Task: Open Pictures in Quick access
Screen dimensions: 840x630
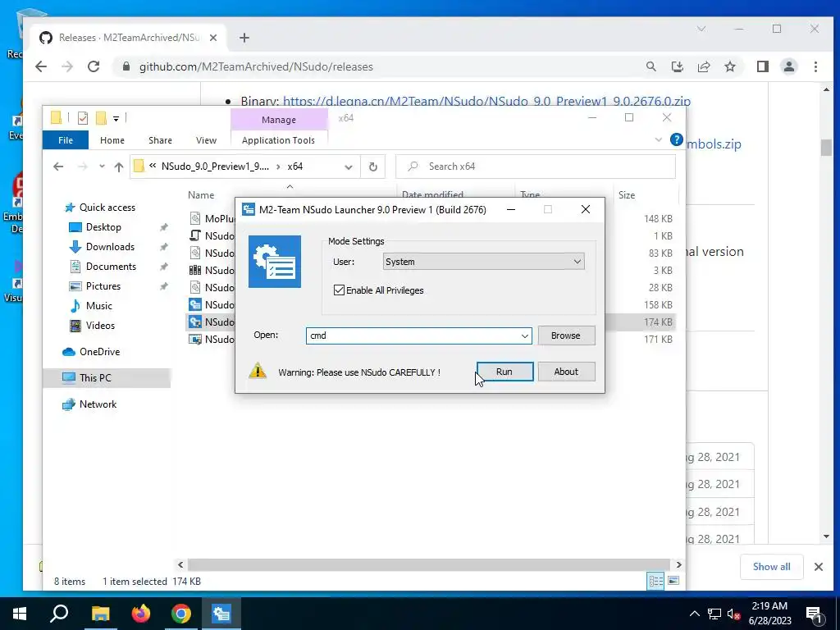Action: (103, 286)
